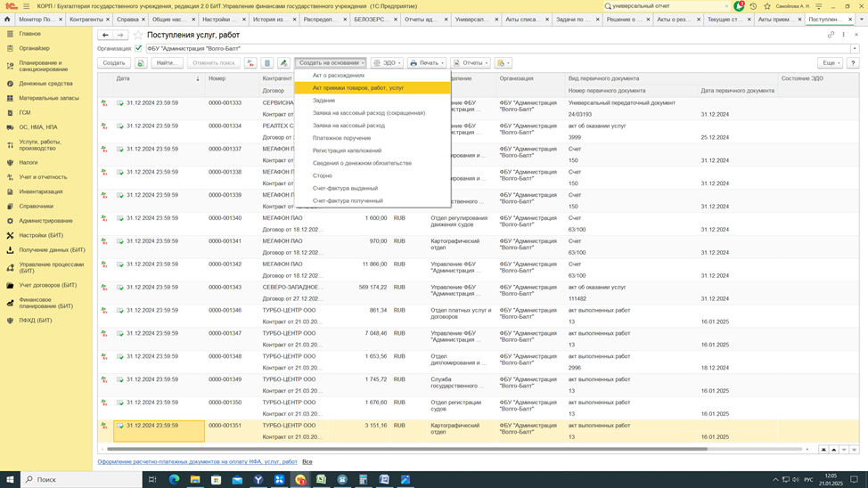Image resolution: width=868 pixels, height=488 pixels.
Task: Switch to the Справка tab
Action: (127, 20)
